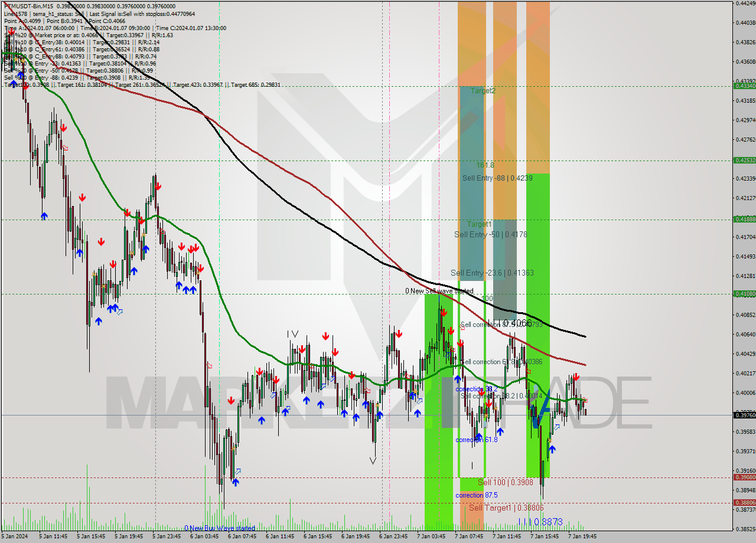756x543 pixels.
Task: Click the red 0.38806 price tag on axis
Action: tap(744, 502)
